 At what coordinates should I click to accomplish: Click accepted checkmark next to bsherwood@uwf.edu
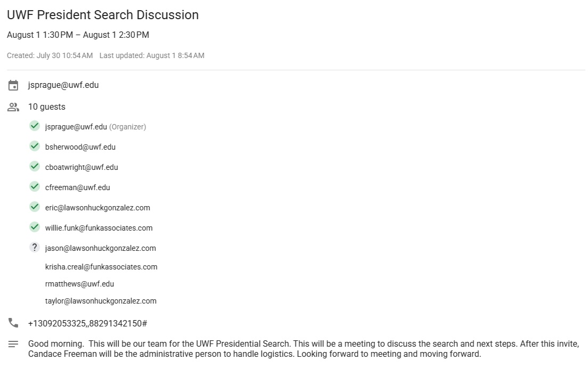tap(35, 146)
